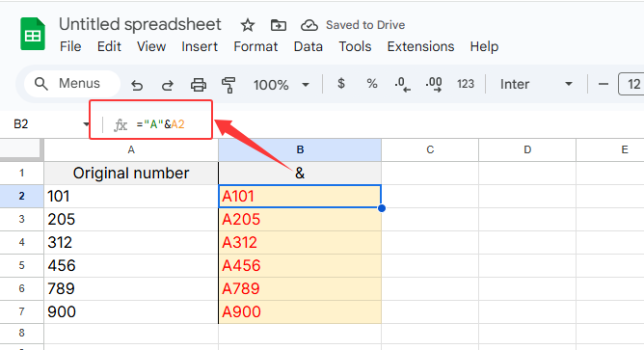Image resolution: width=644 pixels, height=350 pixels.
Task: Format as currency with dollar icon
Action: [341, 84]
